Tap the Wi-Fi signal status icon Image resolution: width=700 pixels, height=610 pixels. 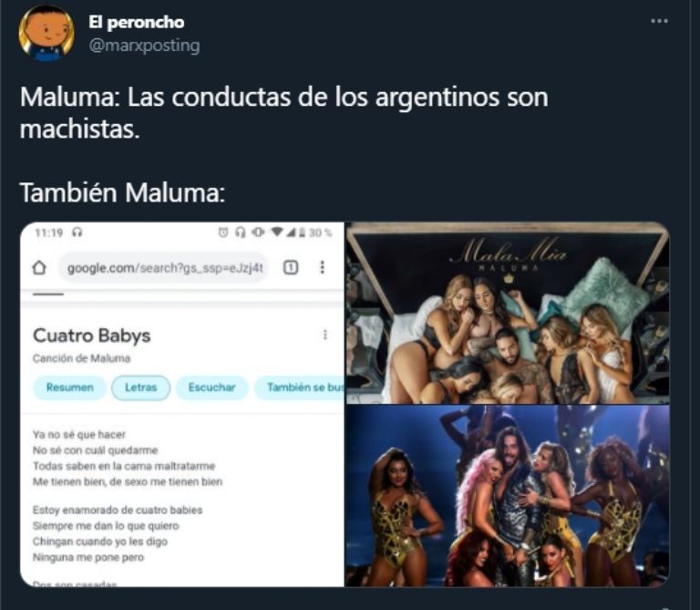coord(277,232)
